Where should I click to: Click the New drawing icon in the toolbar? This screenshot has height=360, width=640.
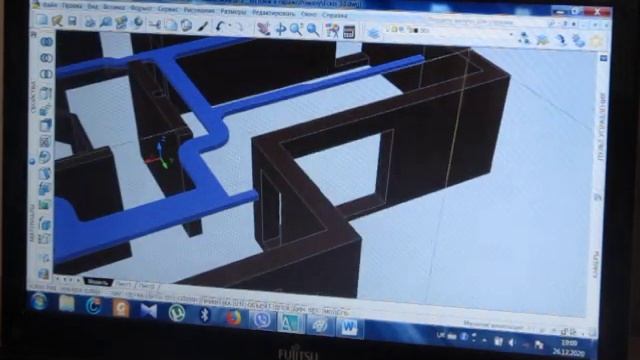click(42, 20)
